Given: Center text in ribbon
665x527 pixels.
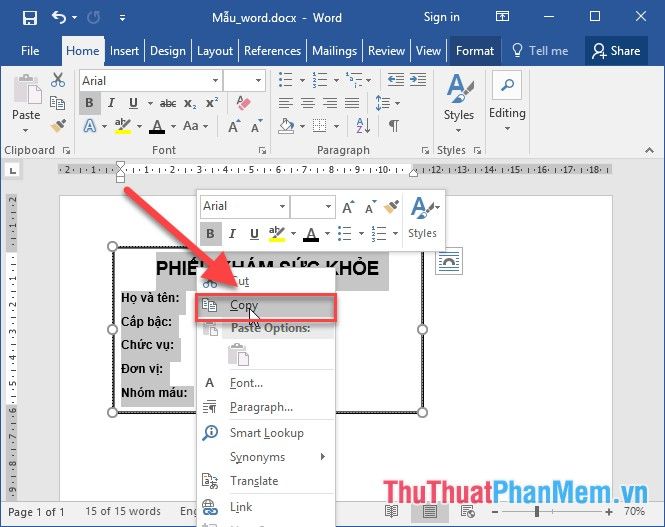Looking at the screenshot, I should [x=308, y=103].
